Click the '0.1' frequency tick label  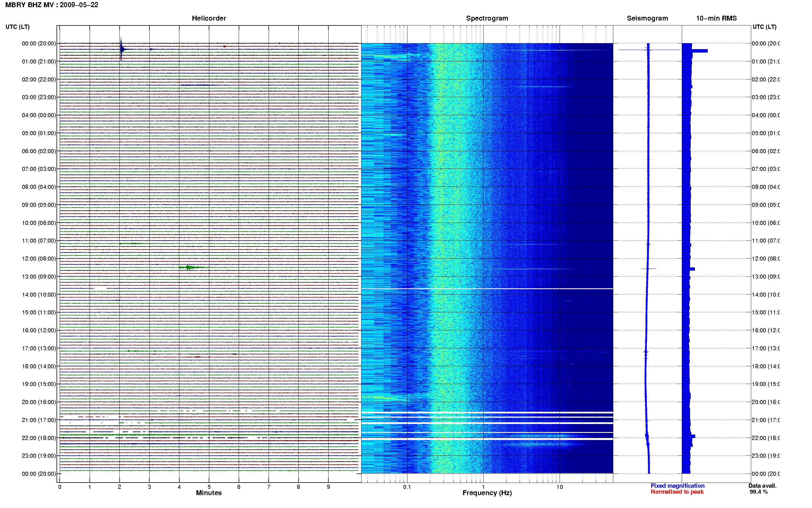407,487
